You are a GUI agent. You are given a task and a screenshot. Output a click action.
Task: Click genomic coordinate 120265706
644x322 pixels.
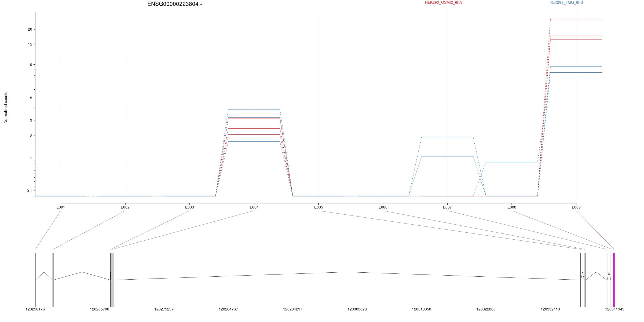pyautogui.click(x=100, y=309)
